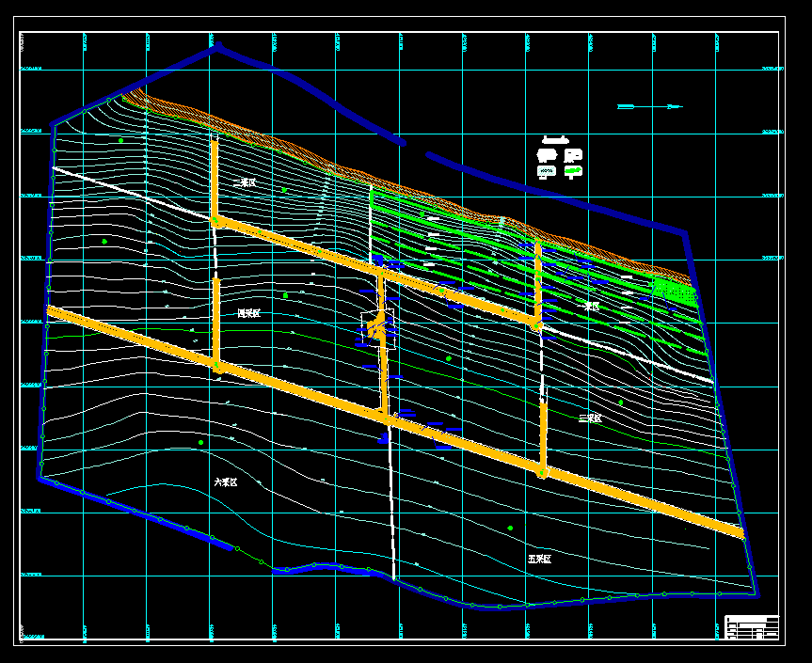Click the hatched legend symbol box

(547, 171)
